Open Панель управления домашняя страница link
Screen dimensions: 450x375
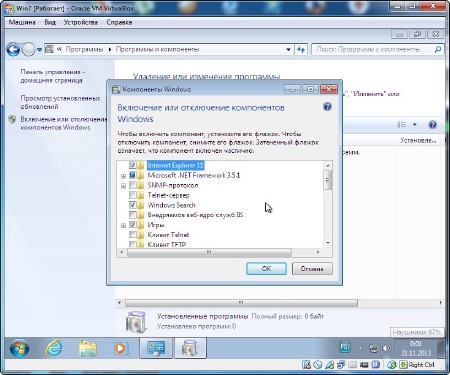53,76
